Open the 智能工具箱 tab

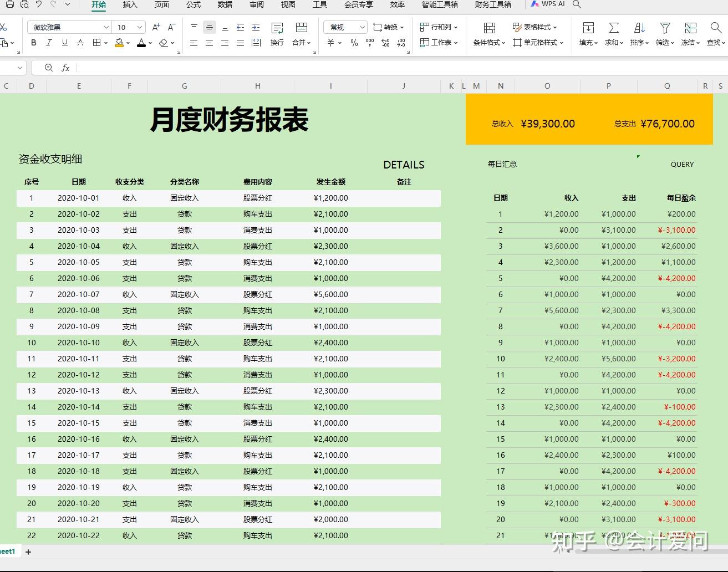pos(440,4)
